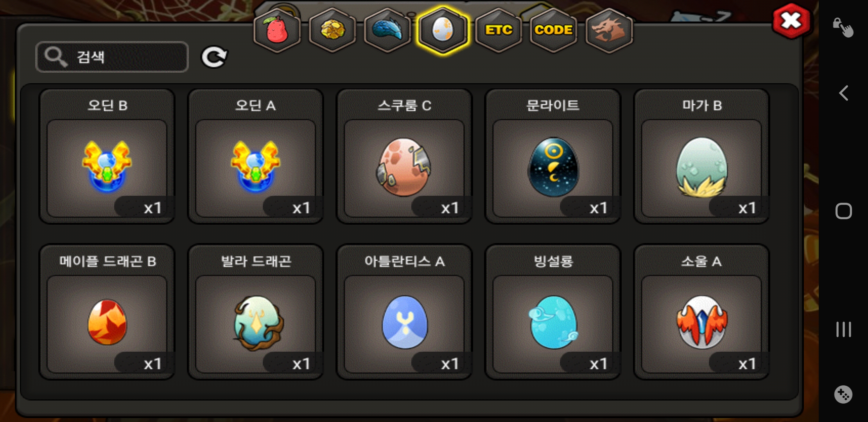Select the 빙설룡 cyan cloud egg

553,312
